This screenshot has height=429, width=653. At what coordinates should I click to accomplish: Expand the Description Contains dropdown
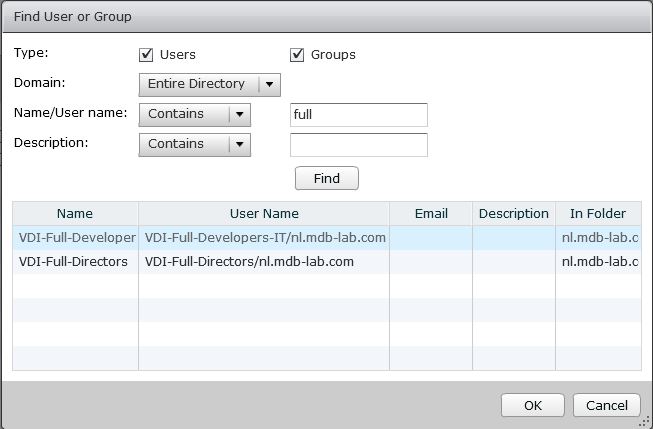click(x=194, y=144)
